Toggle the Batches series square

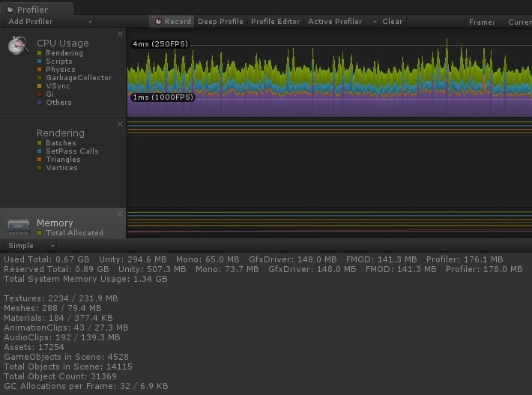tap(40, 143)
